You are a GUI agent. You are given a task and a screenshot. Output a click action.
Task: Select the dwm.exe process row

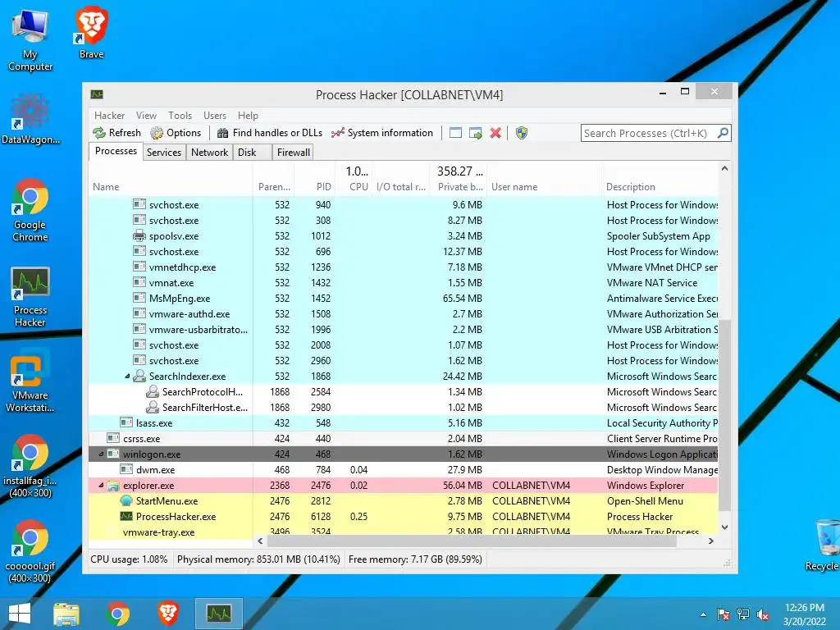coord(403,470)
